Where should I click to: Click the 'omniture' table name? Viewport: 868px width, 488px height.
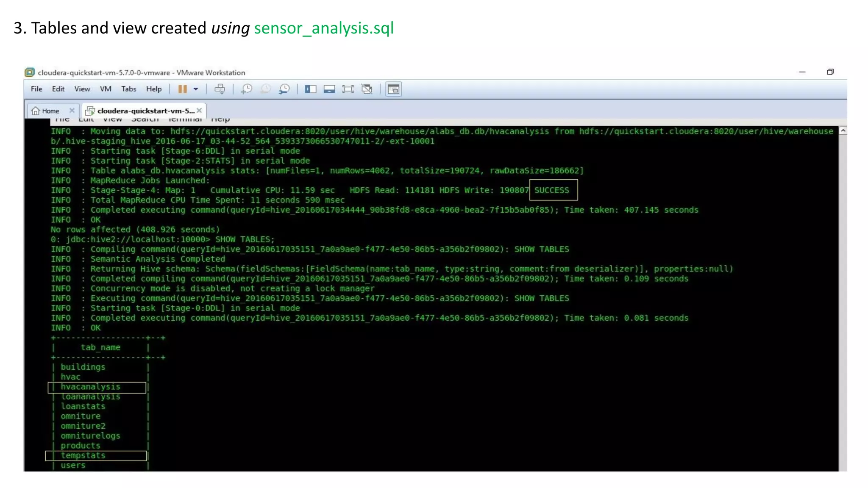coord(81,416)
